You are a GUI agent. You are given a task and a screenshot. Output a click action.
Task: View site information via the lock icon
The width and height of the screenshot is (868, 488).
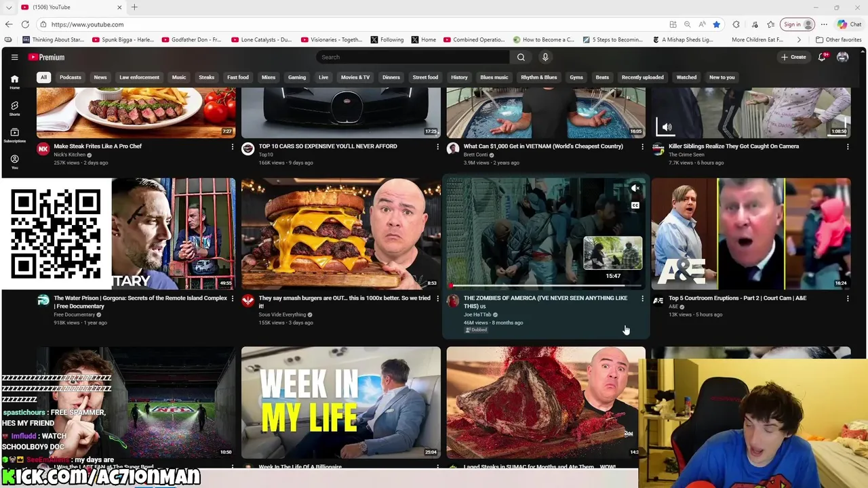tap(43, 24)
